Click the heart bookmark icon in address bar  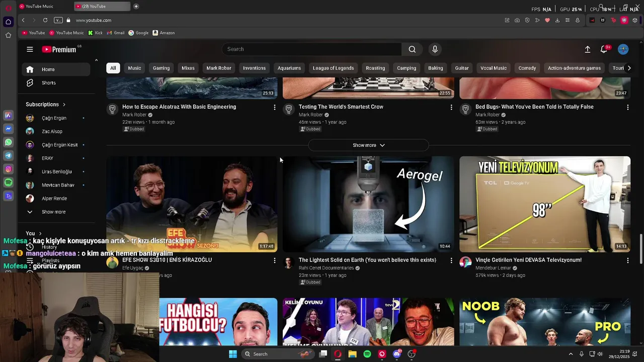pos(547,20)
